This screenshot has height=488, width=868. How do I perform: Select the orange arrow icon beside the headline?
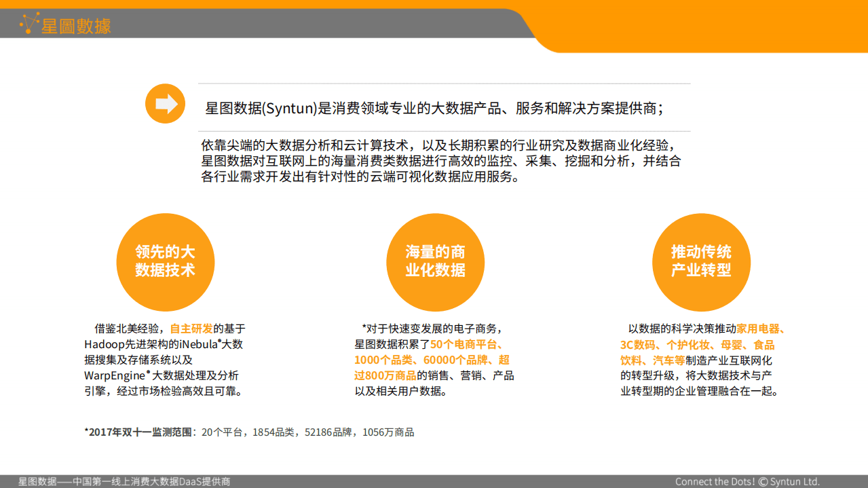(x=165, y=103)
